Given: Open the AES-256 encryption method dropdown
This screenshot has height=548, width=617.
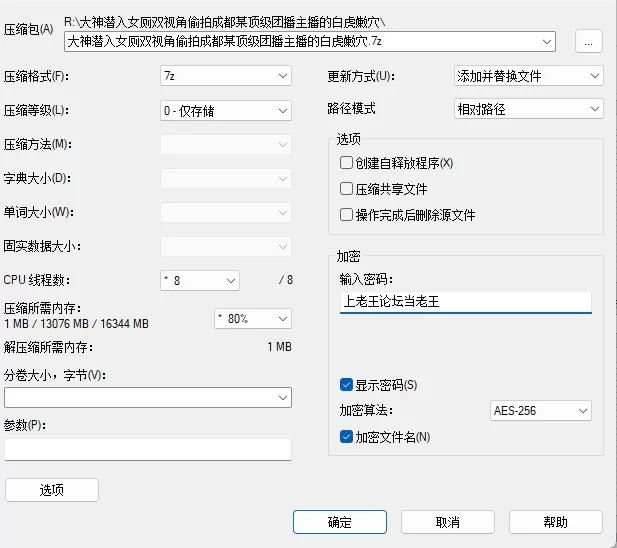Looking at the screenshot, I should [x=541, y=411].
